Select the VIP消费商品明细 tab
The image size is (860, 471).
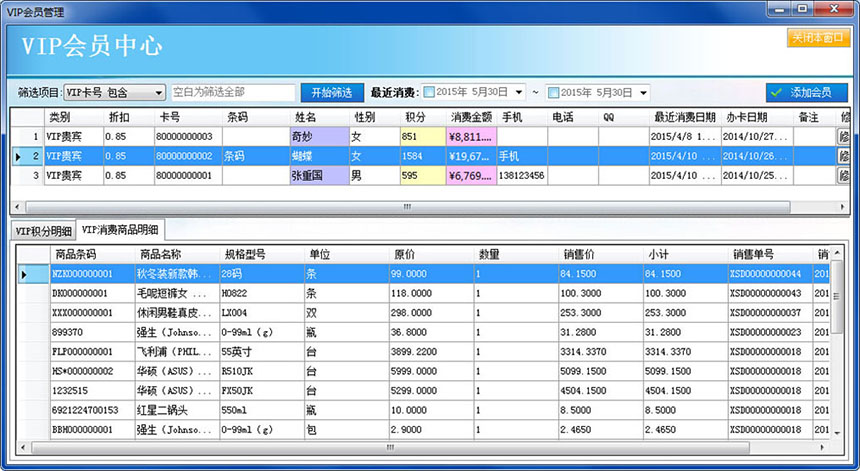[121, 230]
